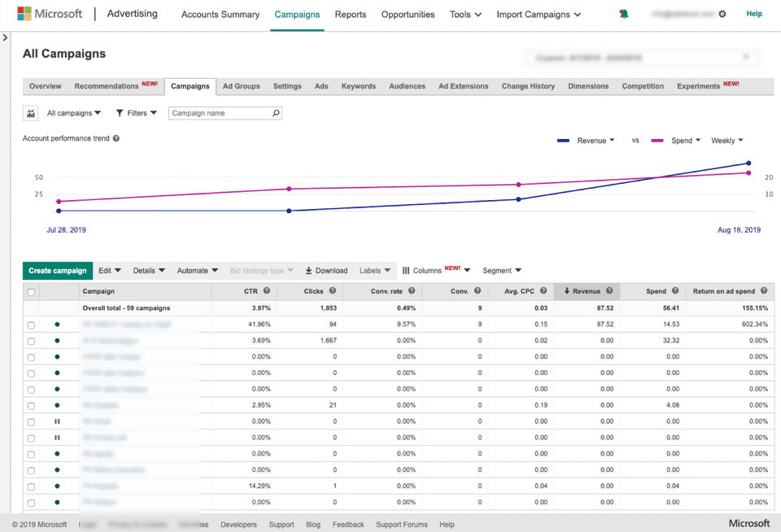
Task: Tick the checkbox for the first campaign row
Action: tap(32, 325)
